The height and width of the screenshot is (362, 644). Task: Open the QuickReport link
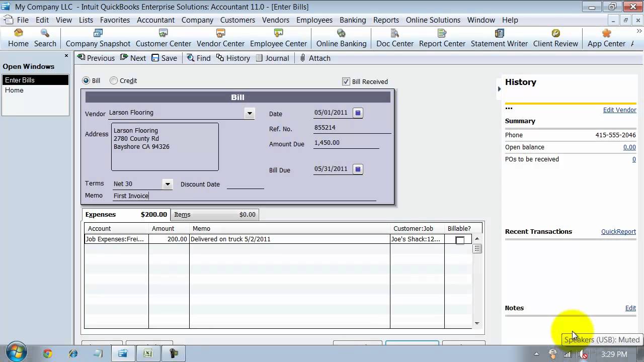[618, 232]
